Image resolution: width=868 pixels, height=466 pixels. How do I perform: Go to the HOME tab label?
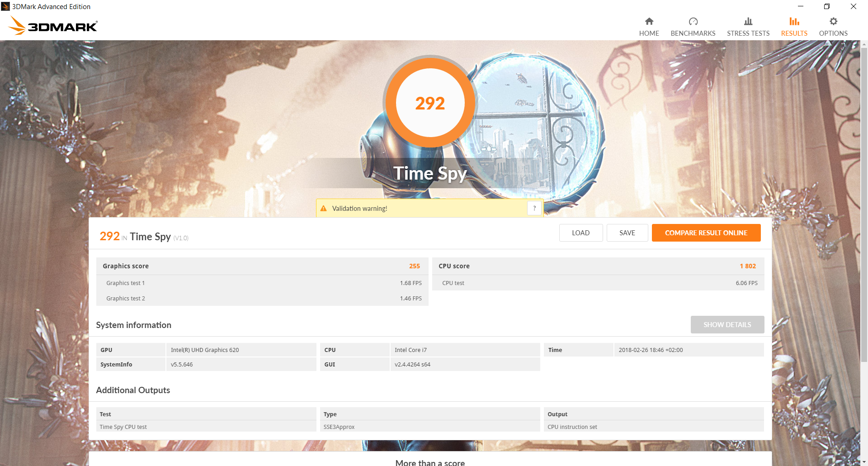coord(649,33)
